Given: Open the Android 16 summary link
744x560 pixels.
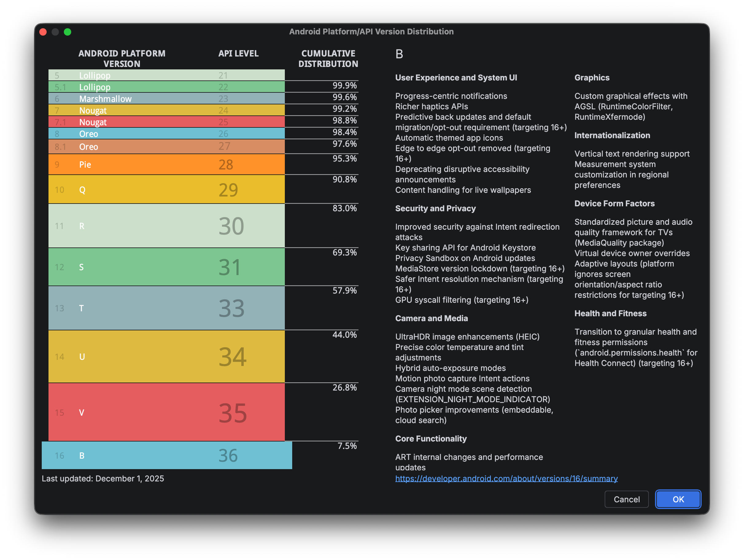Looking at the screenshot, I should [506, 478].
